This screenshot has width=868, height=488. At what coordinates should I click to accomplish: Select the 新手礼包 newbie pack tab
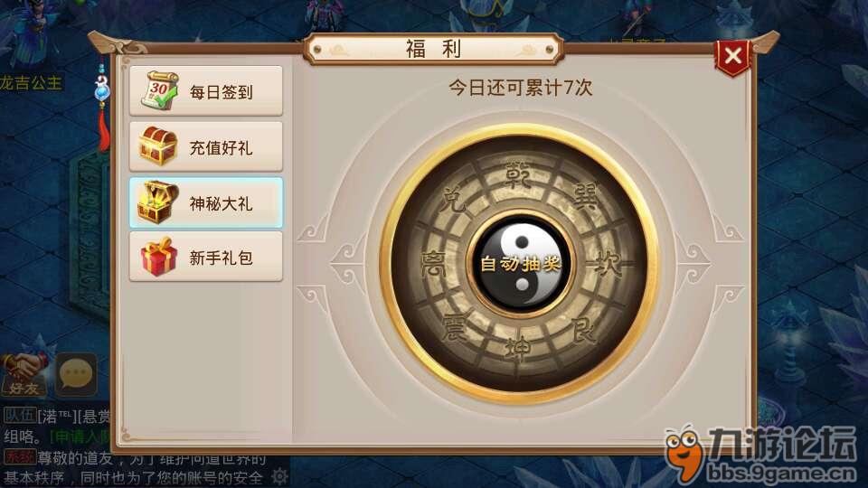206,257
